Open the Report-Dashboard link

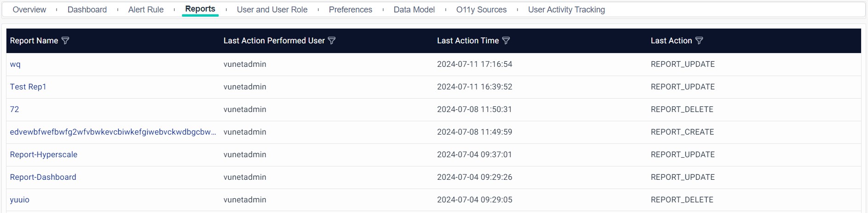pos(43,177)
